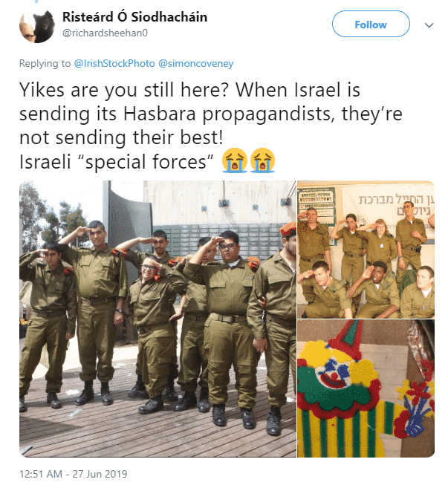The width and height of the screenshot is (448, 488).
Task: Open the @simoncoveney mention
Action: pos(196,63)
